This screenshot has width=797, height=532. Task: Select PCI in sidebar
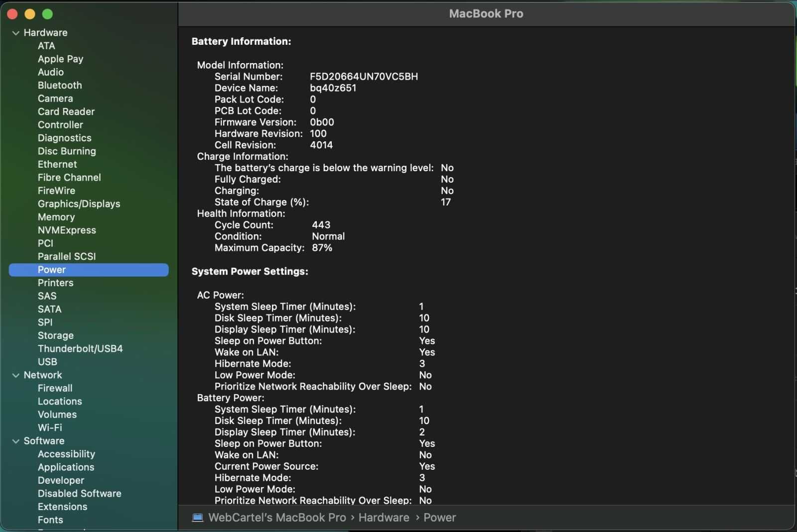point(45,243)
